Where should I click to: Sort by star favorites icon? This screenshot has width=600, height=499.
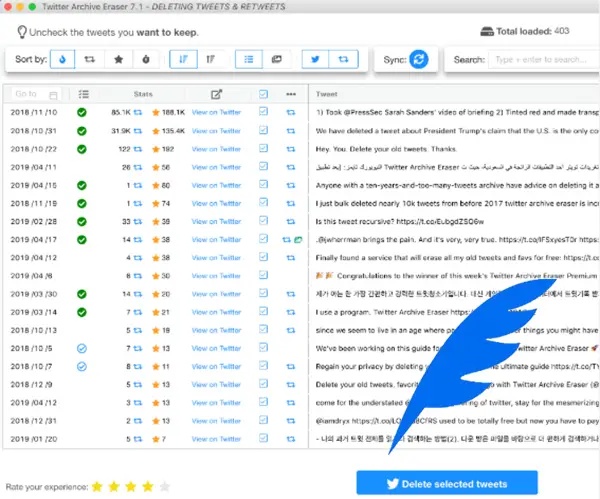click(119, 59)
